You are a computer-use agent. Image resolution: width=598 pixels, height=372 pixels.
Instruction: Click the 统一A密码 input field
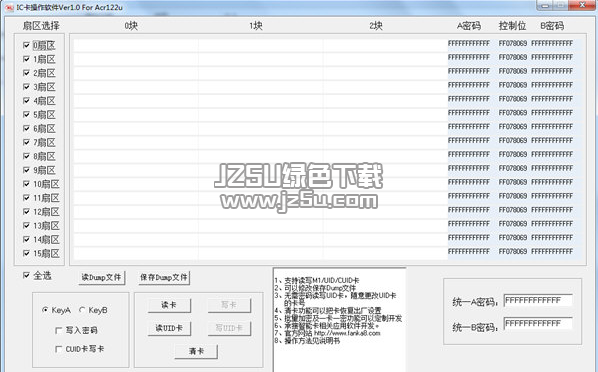click(538, 301)
